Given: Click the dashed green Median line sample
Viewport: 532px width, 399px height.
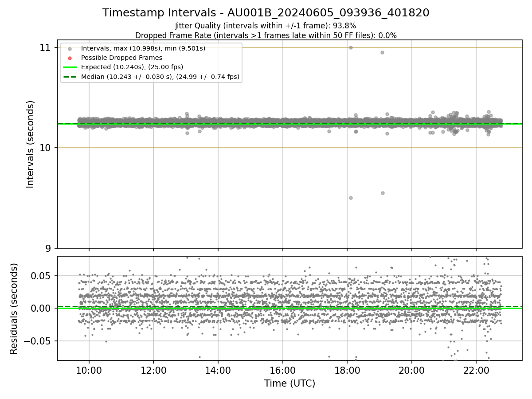Looking at the screenshot, I should pyautogui.click(x=70, y=77).
